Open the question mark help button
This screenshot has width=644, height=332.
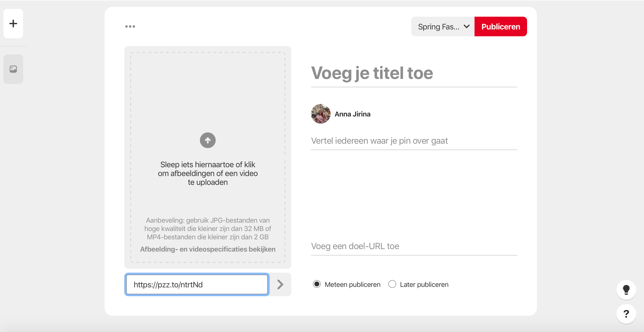tap(626, 314)
